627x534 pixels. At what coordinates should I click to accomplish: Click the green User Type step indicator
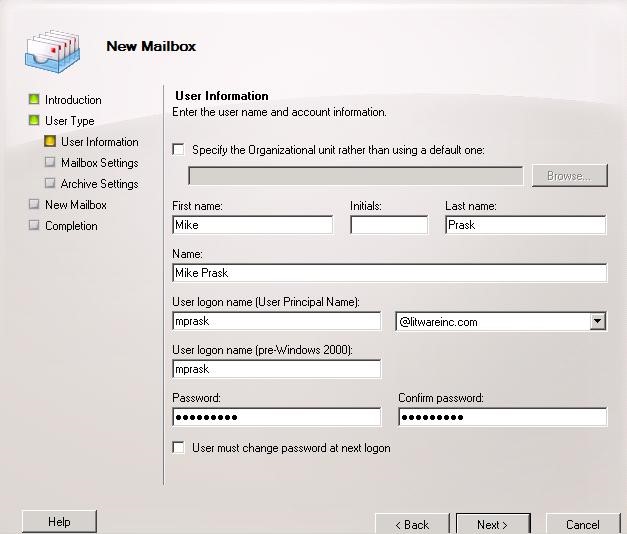(34, 120)
